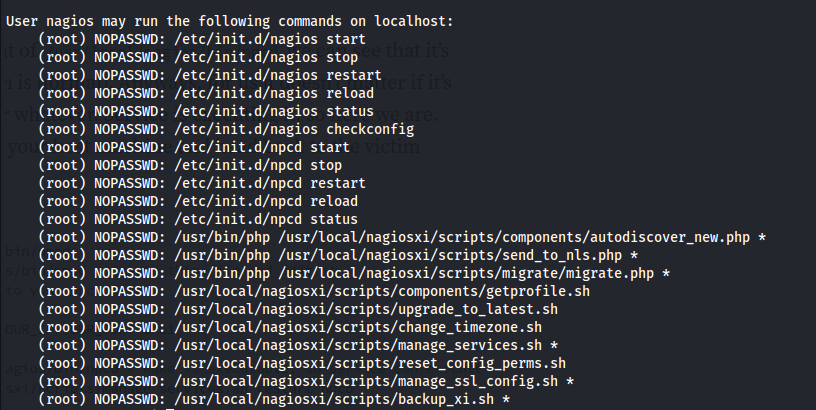Click the backup_xi.sh script path
Screen dimensions: 816x410
click(334, 400)
